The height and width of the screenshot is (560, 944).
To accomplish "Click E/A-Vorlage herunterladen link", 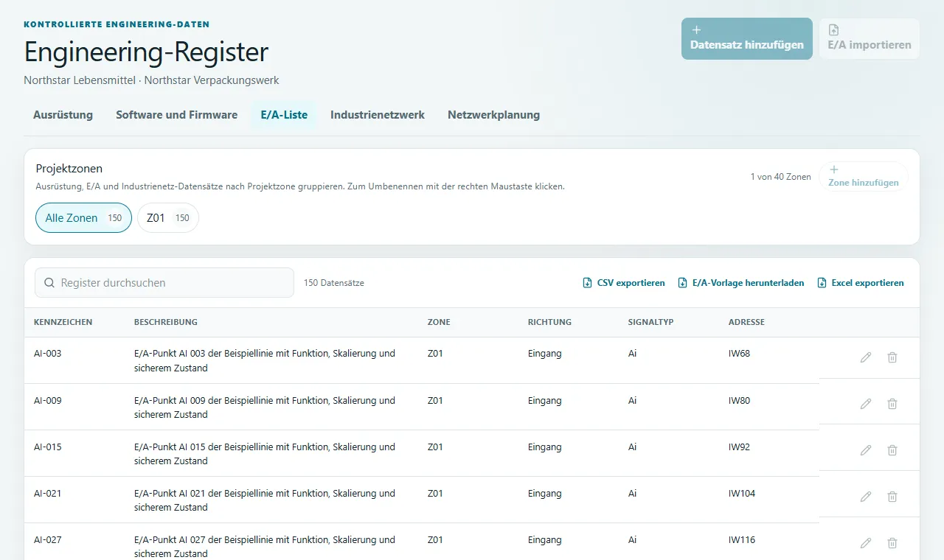I will (x=741, y=283).
